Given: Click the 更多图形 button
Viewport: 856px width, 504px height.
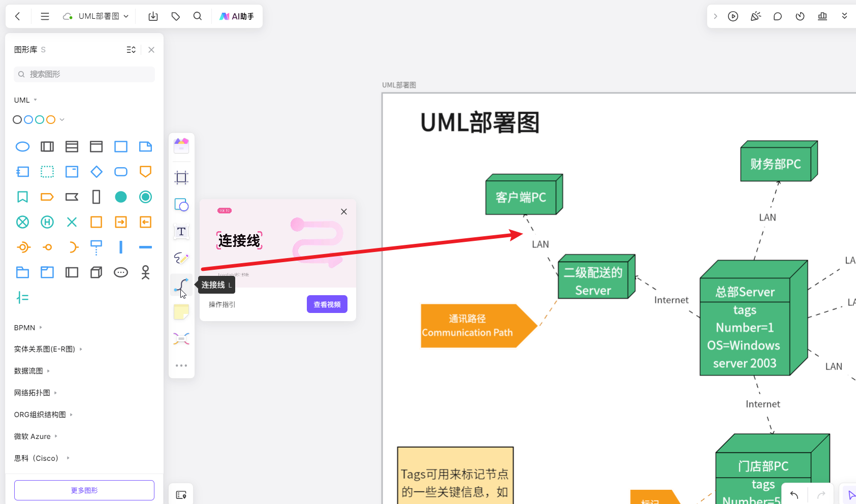Looking at the screenshot, I should pyautogui.click(x=84, y=490).
